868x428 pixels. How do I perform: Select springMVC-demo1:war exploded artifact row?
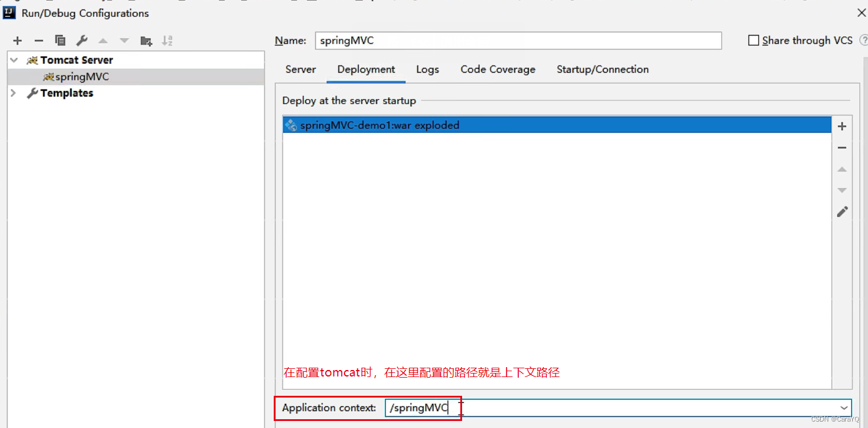coord(557,125)
